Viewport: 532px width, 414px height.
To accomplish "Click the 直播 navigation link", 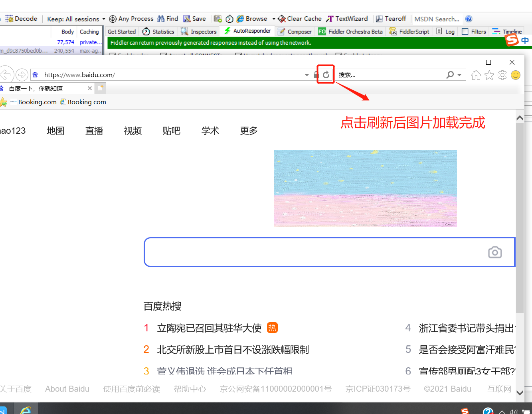I will pyautogui.click(x=94, y=131).
